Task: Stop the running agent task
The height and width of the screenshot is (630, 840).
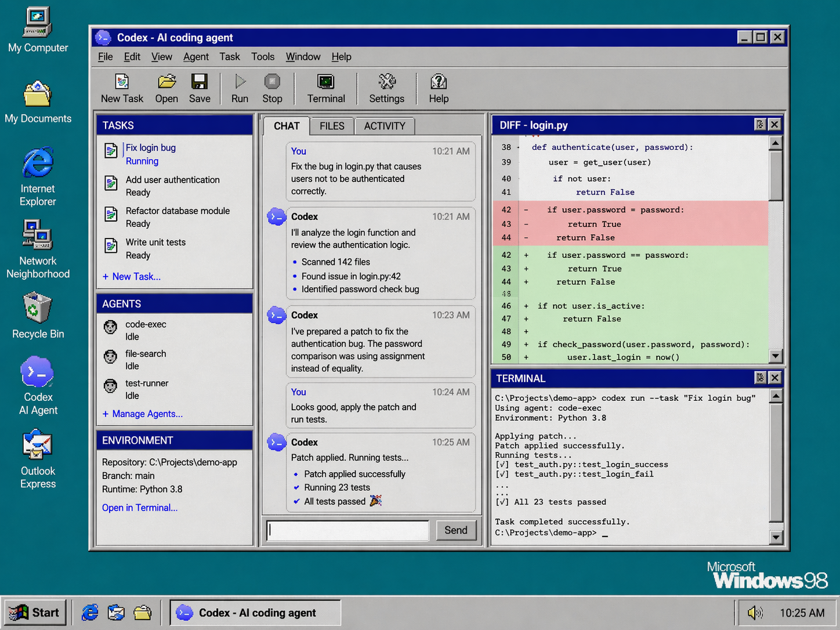Action: pos(272,89)
